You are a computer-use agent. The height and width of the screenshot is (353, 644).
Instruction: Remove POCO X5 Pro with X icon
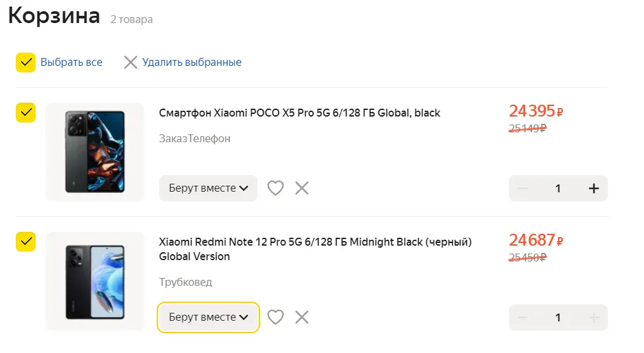click(x=302, y=188)
